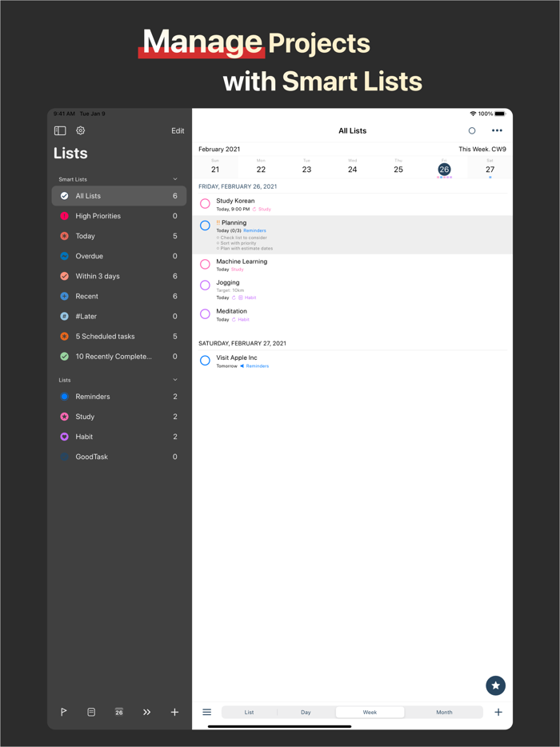This screenshot has width=560, height=747.
Task: Open the hamburger menu at bottom
Action: (x=207, y=712)
